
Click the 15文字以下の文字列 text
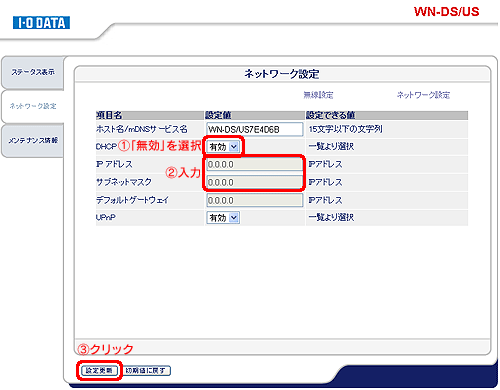(x=345, y=129)
